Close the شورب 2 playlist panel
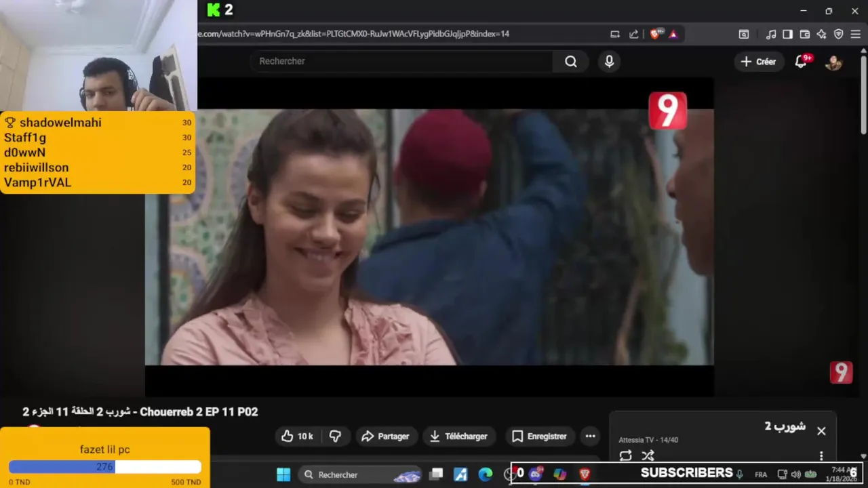This screenshot has height=488, width=868. pyautogui.click(x=821, y=431)
